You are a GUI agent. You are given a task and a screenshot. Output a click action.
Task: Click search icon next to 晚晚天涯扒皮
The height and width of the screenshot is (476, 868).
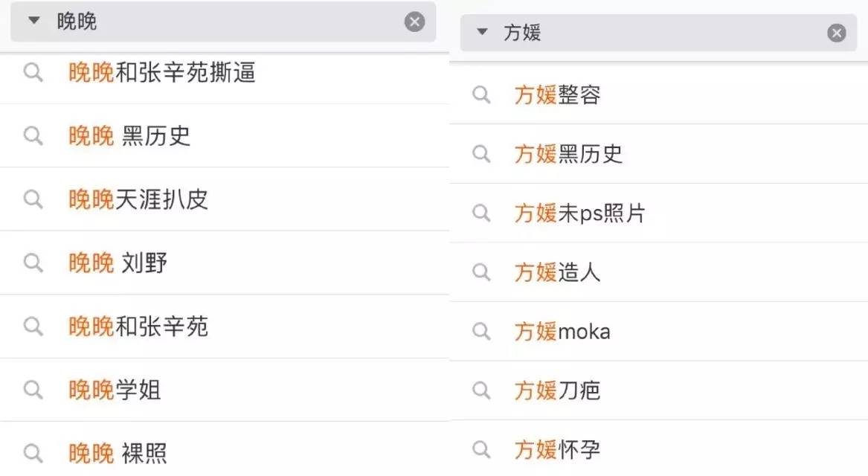click(x=33, y=199)
